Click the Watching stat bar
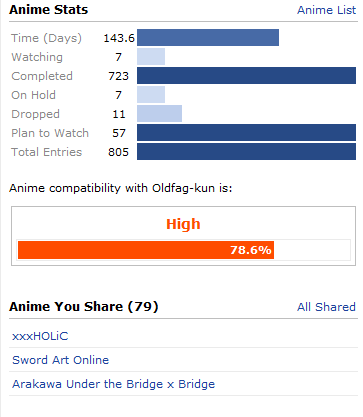The width and height of the screenshot is (363, 417). tap(151, 57)
